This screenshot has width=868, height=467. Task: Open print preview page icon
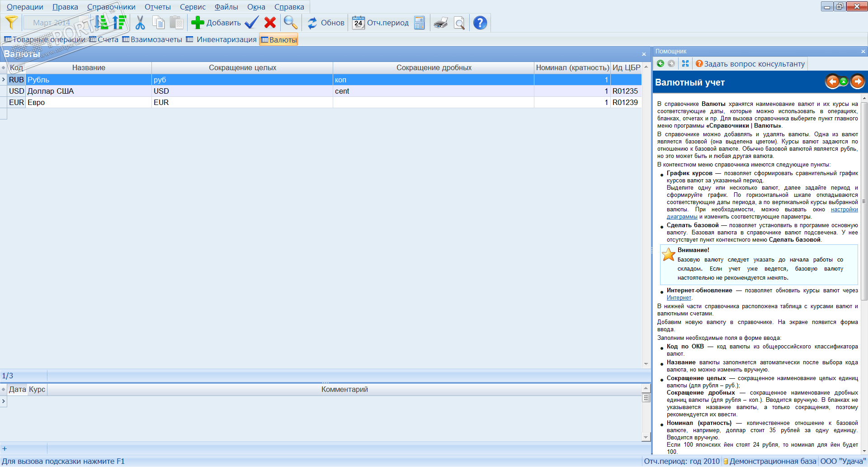[459, 23]
